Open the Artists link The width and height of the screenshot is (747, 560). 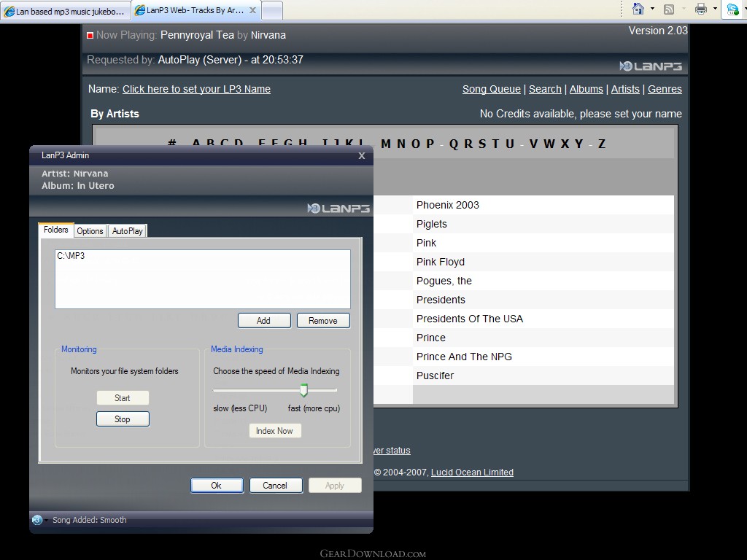pos(625,89)
